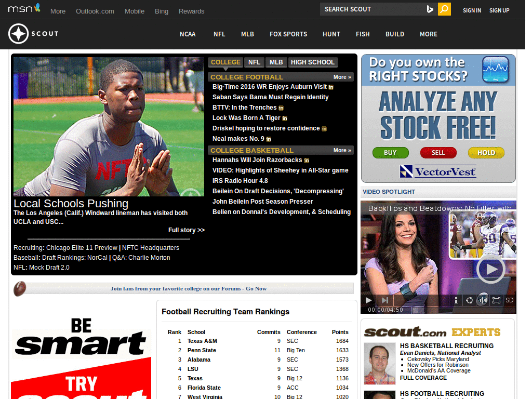Image resolution: width=532 pixels, height=399 pixels.
Task: Toggle the video volume icon
Action: pos(483,300)
